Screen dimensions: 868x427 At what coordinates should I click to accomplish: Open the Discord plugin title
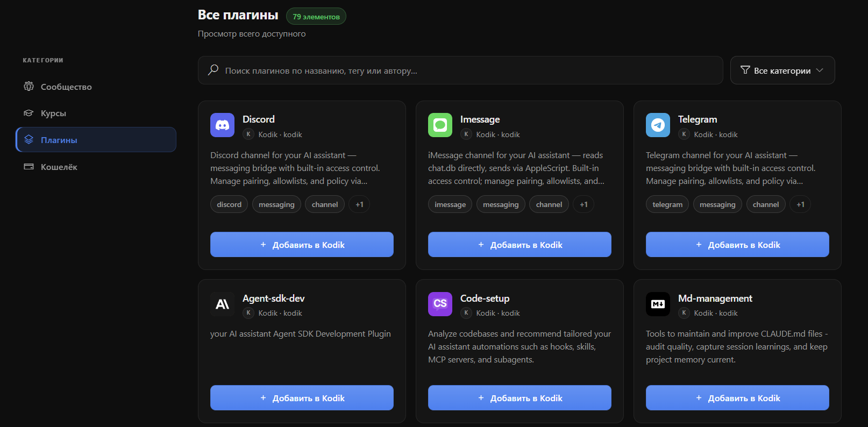pos(259,119)
